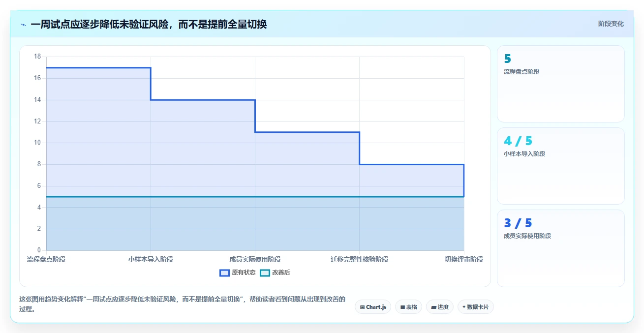Click x-axis label 成员实际使用阶段

tap(255, 259)
